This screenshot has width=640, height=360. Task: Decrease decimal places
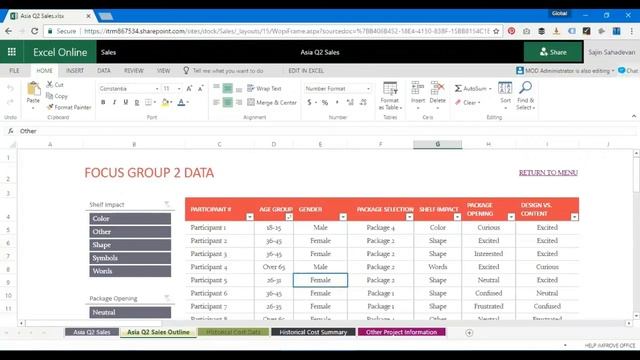363,102
